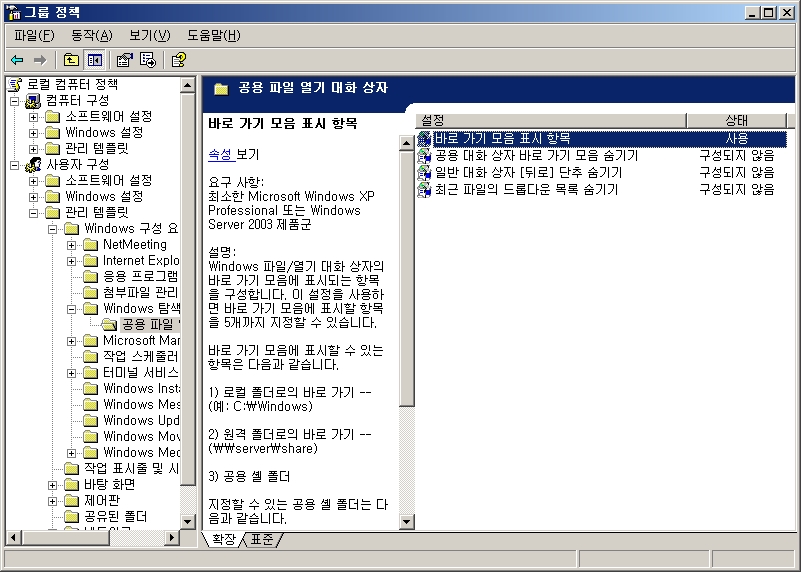
Task: Select the 바로 가기 모음 표시 항목 setting row
Action: 602,138
